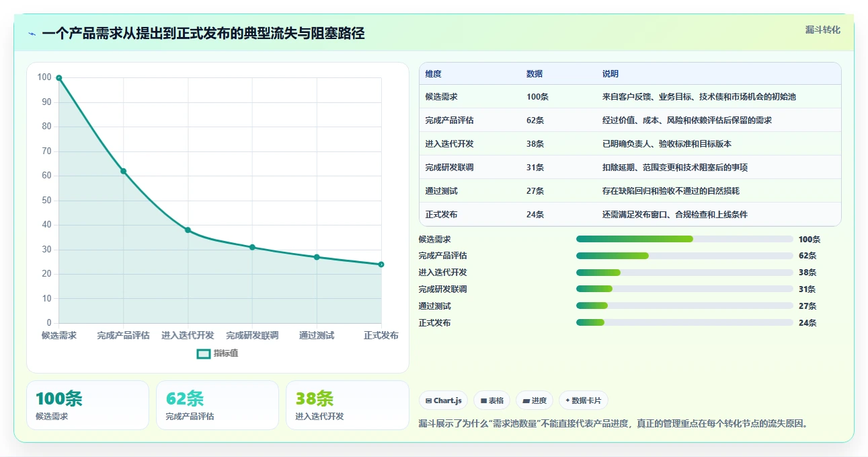Click the 候选需求 table row cell
Screen dimensions: 868x457
[442, 97]
